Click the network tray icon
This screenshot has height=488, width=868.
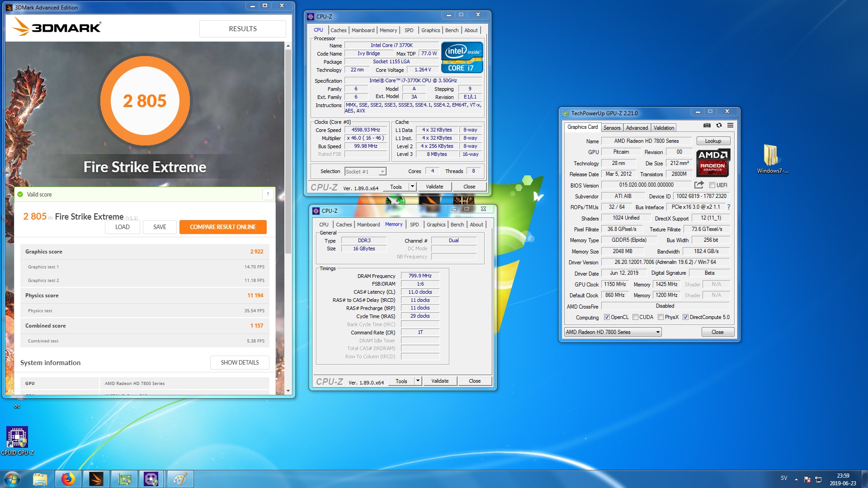coord(818,479)
